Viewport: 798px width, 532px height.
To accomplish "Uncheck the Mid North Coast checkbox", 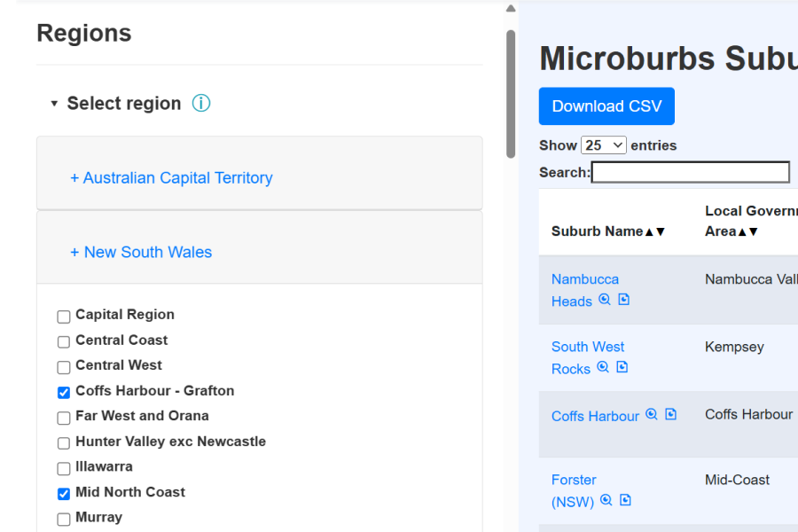I will coord(64,493).
